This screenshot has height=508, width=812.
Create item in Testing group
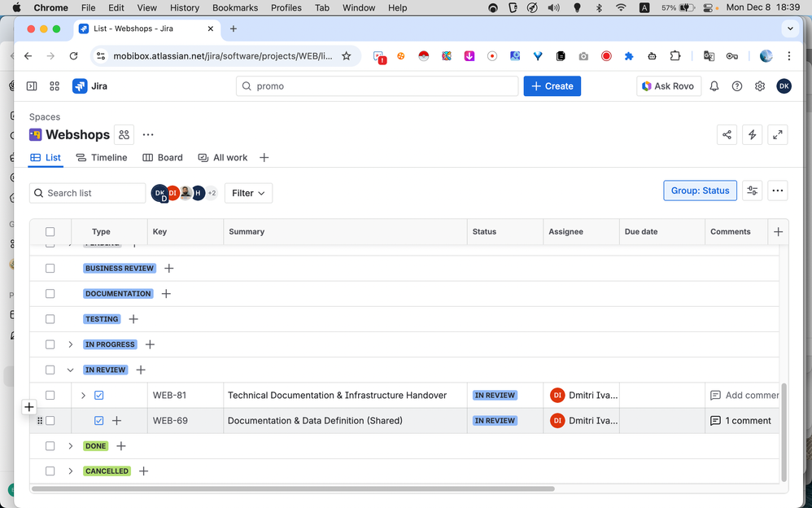point(133,319)
